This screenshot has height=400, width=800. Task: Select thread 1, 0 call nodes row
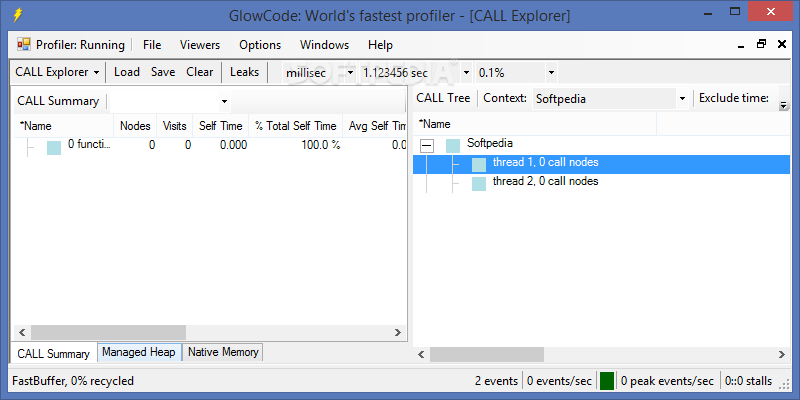point(601,165)
